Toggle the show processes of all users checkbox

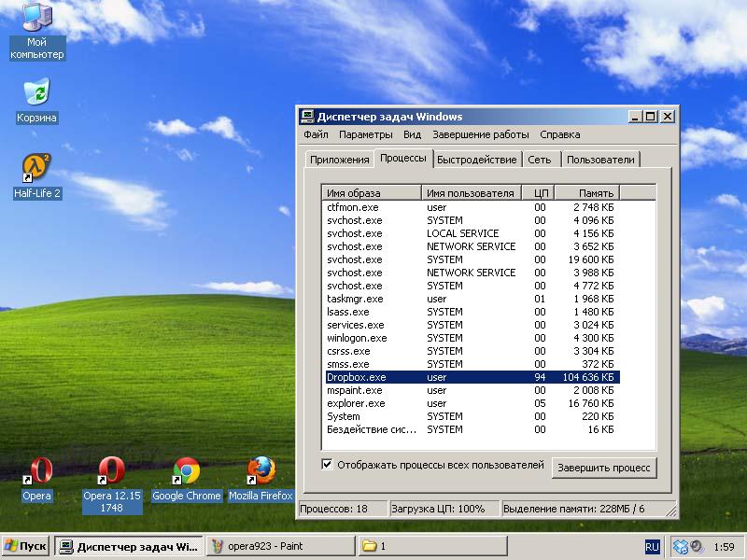327,464
